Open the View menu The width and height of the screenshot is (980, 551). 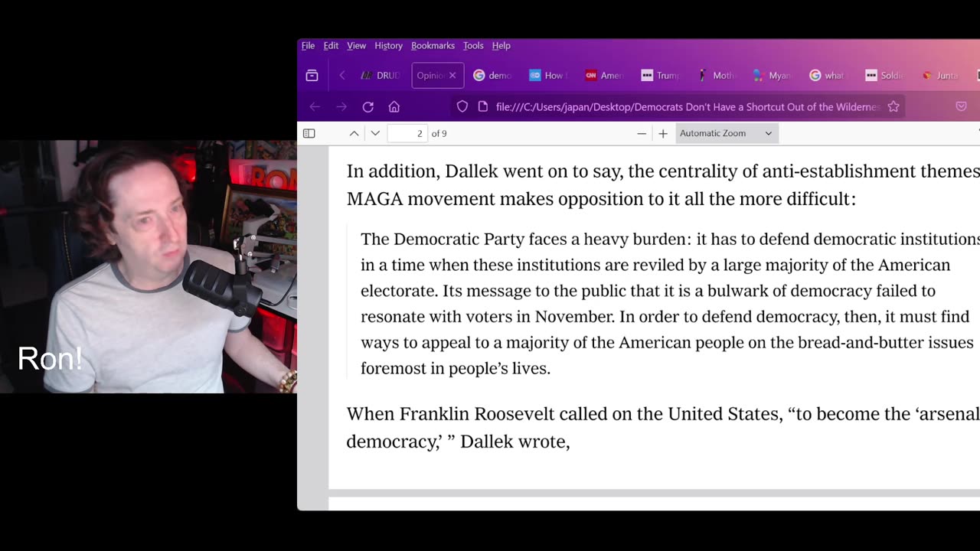[x=356, y=46]
